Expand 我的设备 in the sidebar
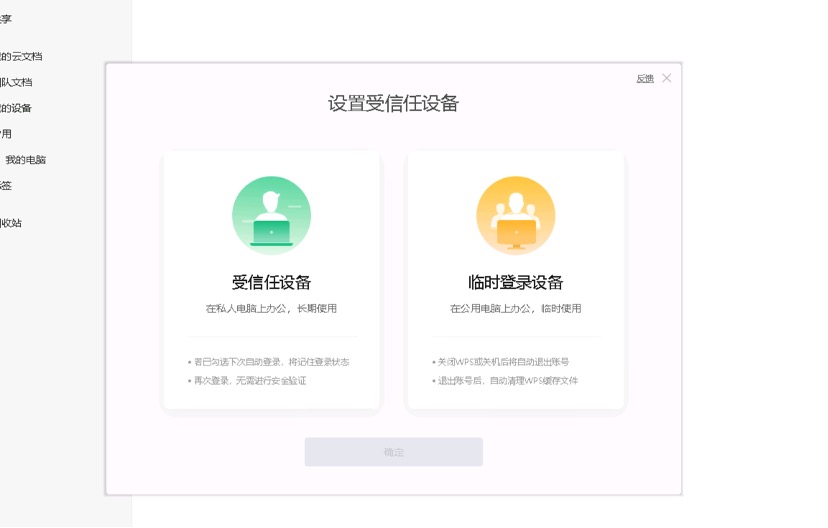This screenshot has width=828, height=528. 16,108
